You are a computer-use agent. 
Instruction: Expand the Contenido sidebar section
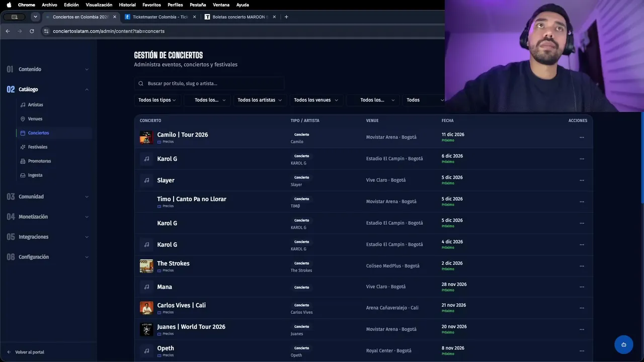click(x=48, y=69)
